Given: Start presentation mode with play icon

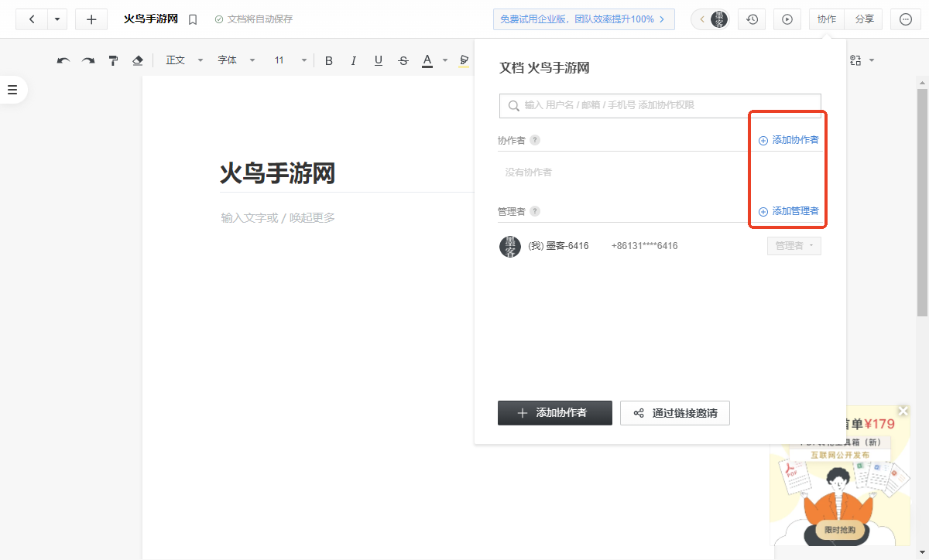Looking at the screenshot, I should coord(787,19).
